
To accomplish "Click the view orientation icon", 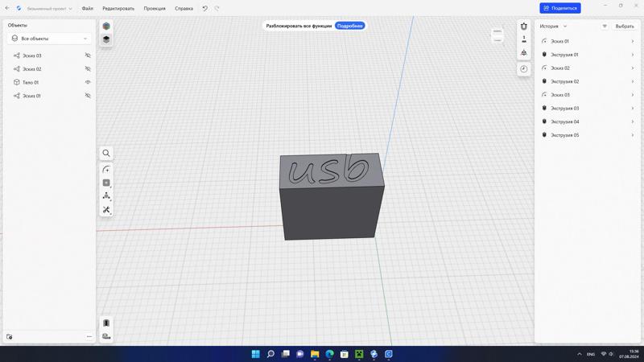I will point(524,53).
